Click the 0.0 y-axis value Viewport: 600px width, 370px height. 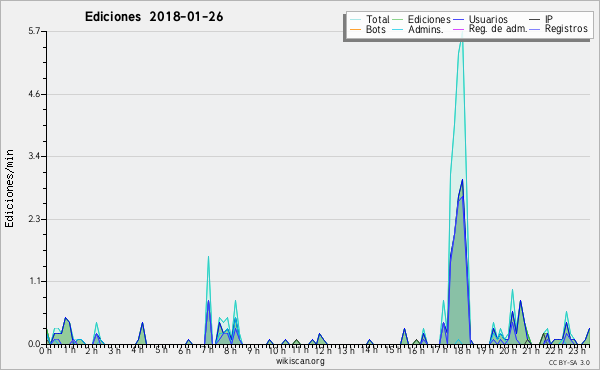[x=34, y=344]
